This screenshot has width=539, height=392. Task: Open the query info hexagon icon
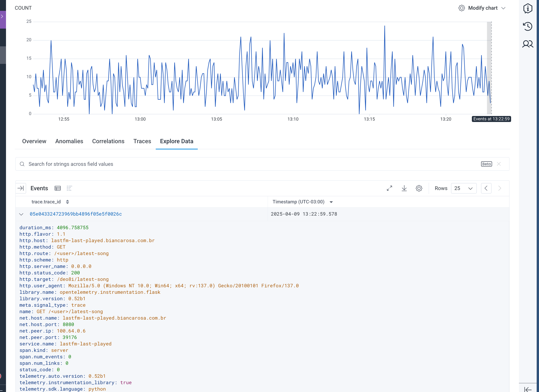click(528, 9)
